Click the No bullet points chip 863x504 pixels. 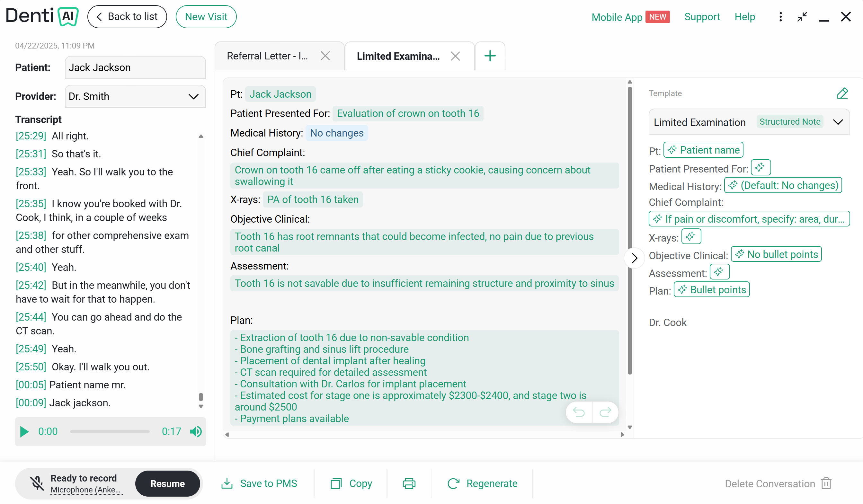pos(776,254)
